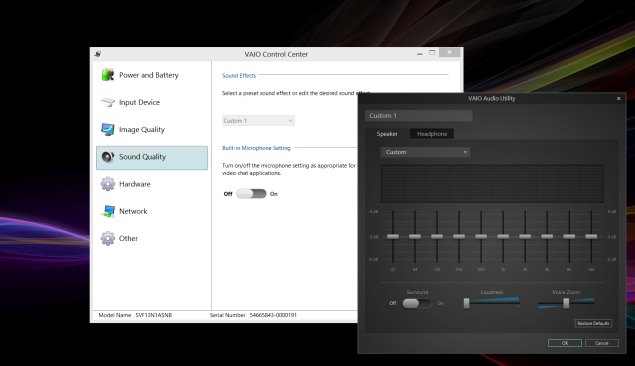Click the 32 Hz equalizer band slider
The height and width of the screenshot is (366, 635).
click(x=393, y=236)
